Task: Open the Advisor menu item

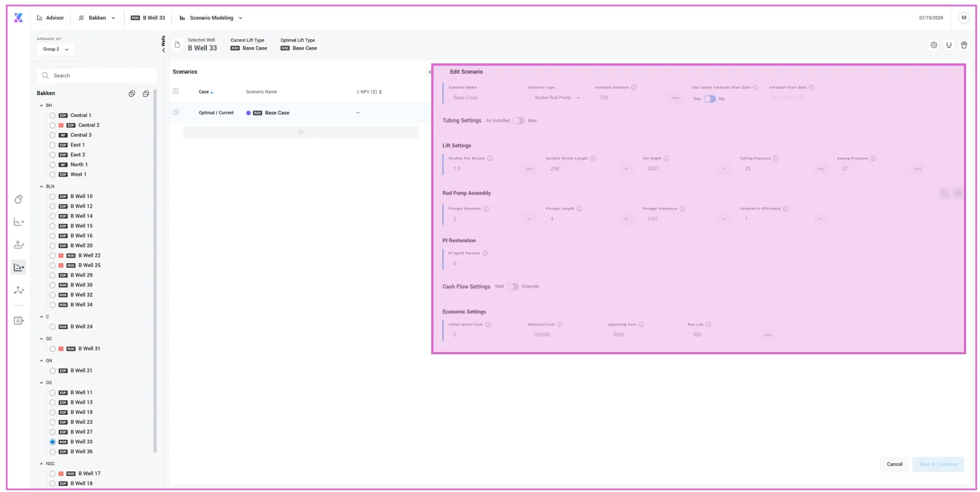Action: coord(50,18)
